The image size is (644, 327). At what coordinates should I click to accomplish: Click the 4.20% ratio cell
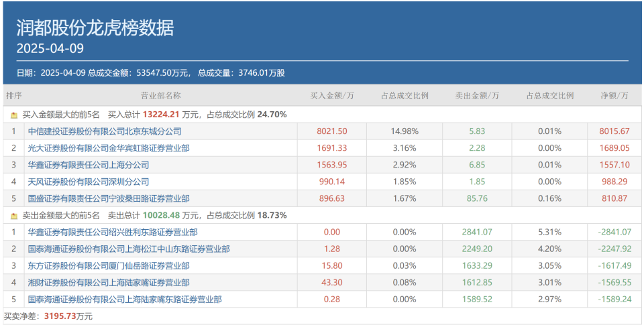[x=549, y=249]
